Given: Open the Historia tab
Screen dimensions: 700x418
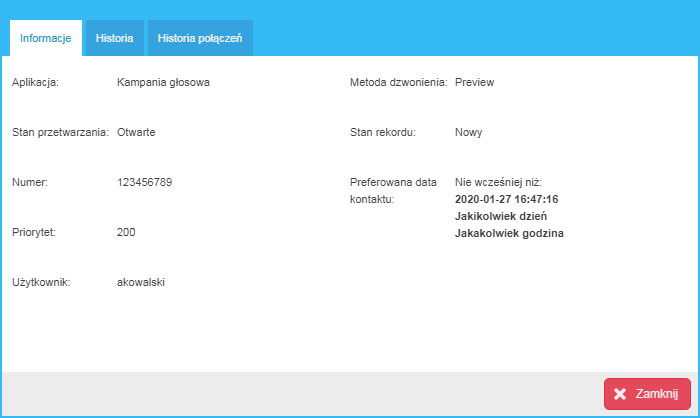Looking at the screenshot, I should coord(115,38).
